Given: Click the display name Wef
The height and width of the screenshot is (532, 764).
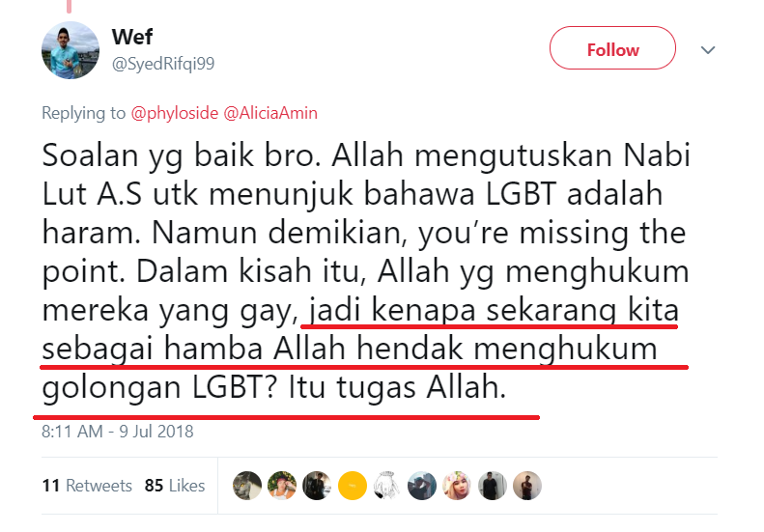Looking at the screenshot, I should (132, 37).
